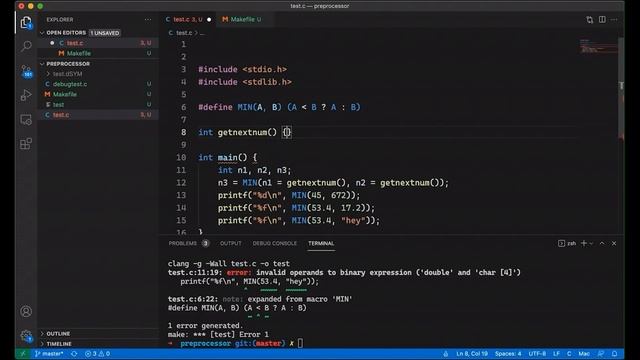Expand the Outline section

pos(58,333)
